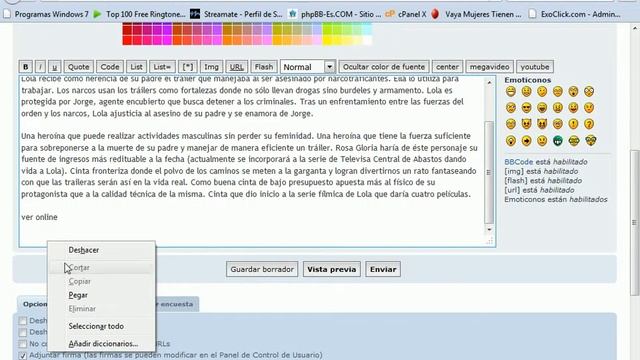Choose Copiar in the context menu

tap(101, 282)
